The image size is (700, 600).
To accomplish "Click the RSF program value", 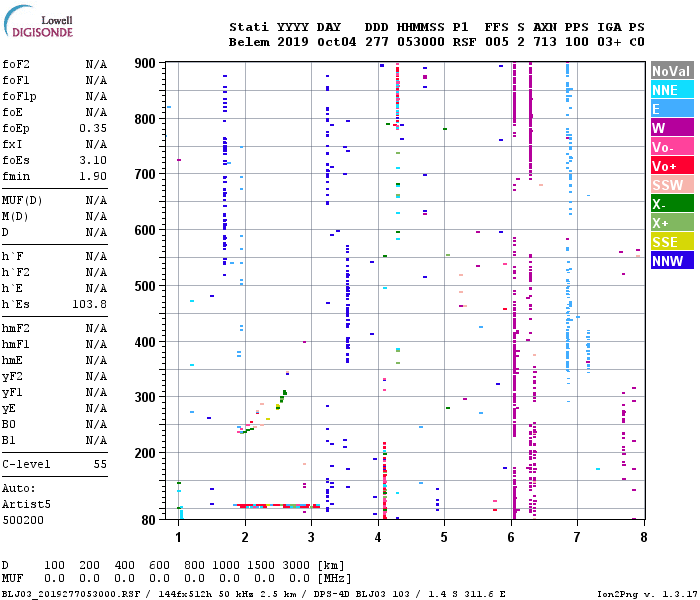I will [464, 42].
